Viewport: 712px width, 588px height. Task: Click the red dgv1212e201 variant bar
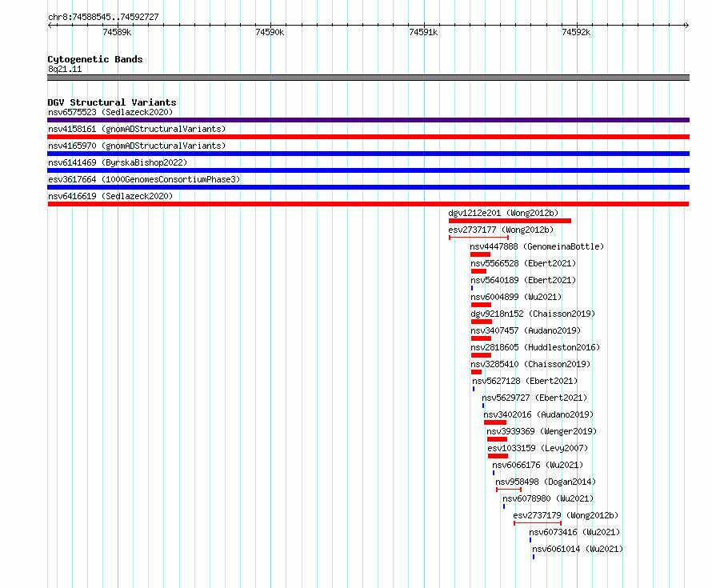pyautogui.click(x=510, y=221)
